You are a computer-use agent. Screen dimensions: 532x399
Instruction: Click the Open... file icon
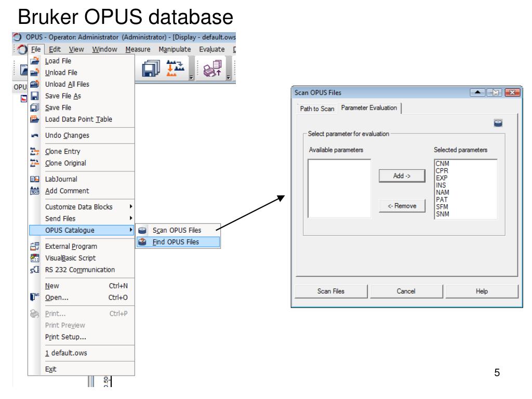(x=35, y=297)
